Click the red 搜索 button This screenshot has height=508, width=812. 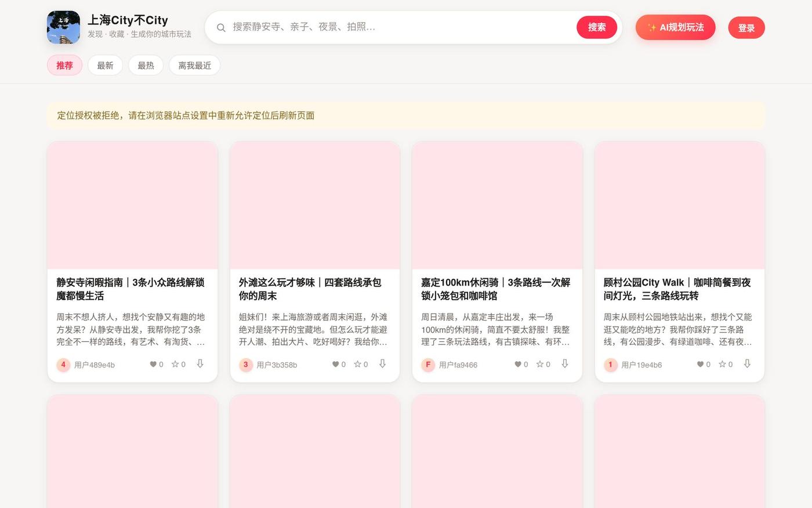click(597, 27)
